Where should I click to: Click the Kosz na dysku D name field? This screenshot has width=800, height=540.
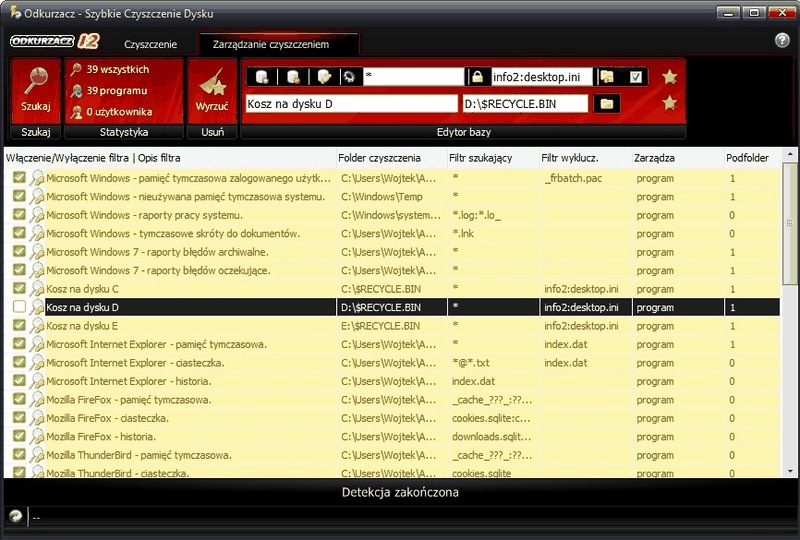pos(352,104)
